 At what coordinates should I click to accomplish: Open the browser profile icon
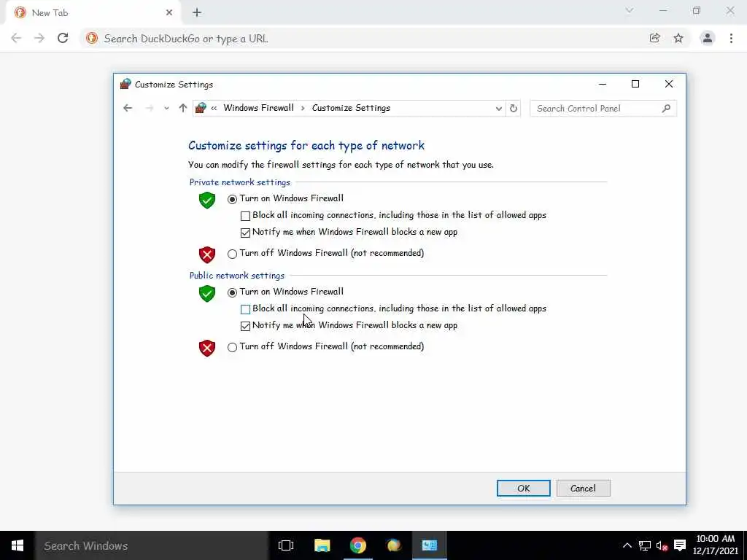pos(708,38)
